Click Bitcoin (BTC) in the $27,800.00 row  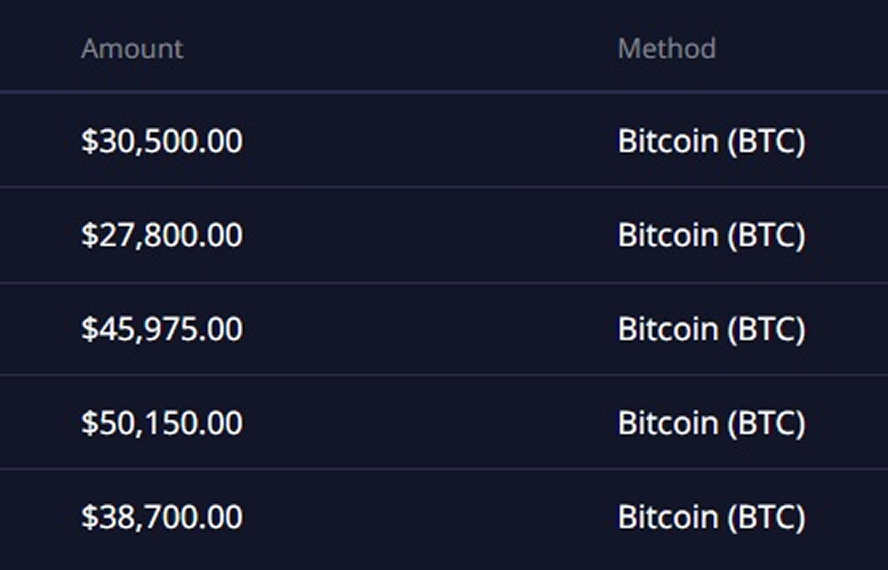point(711,235)
